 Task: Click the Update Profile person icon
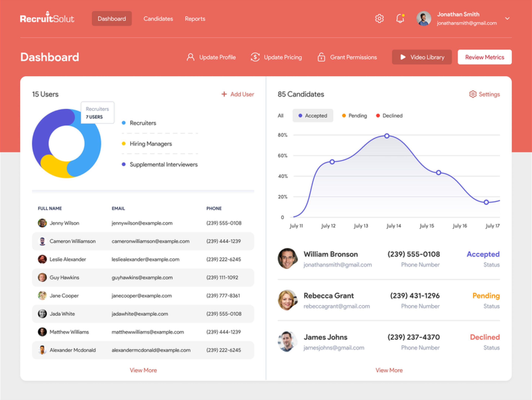click(190, 57)
